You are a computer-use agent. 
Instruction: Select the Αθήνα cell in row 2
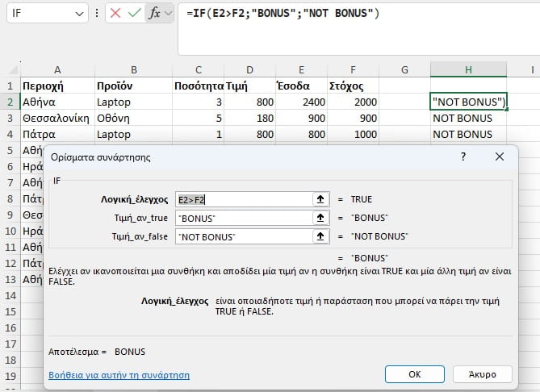(x=57, y=102)
